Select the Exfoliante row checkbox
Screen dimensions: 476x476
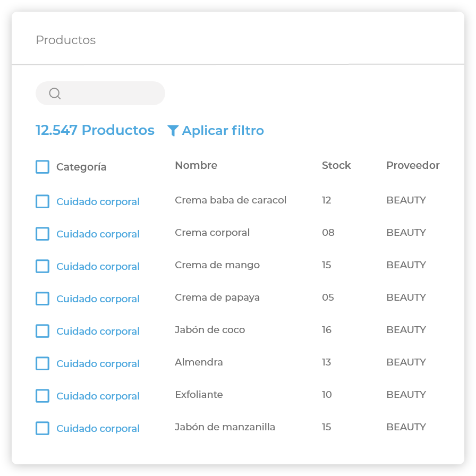42,396
